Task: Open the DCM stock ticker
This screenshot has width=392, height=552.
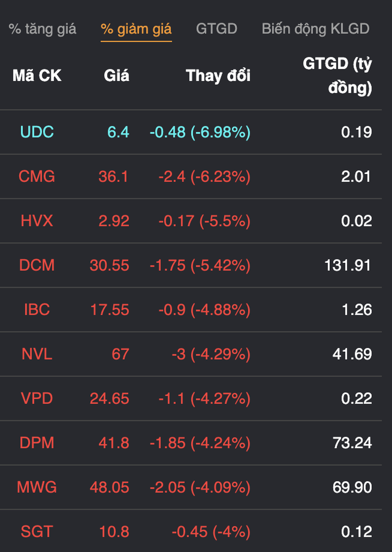Action: 37,265
